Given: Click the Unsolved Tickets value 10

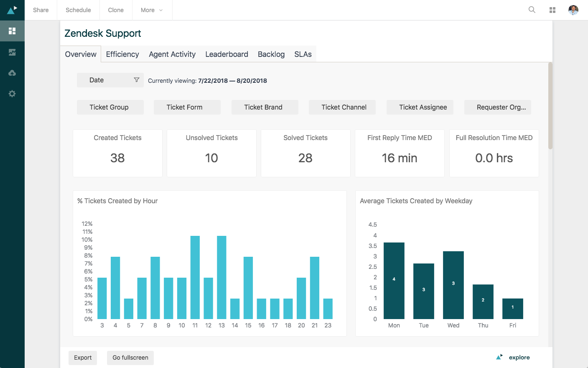Looking at the screenshot, I should coord(211,158).
